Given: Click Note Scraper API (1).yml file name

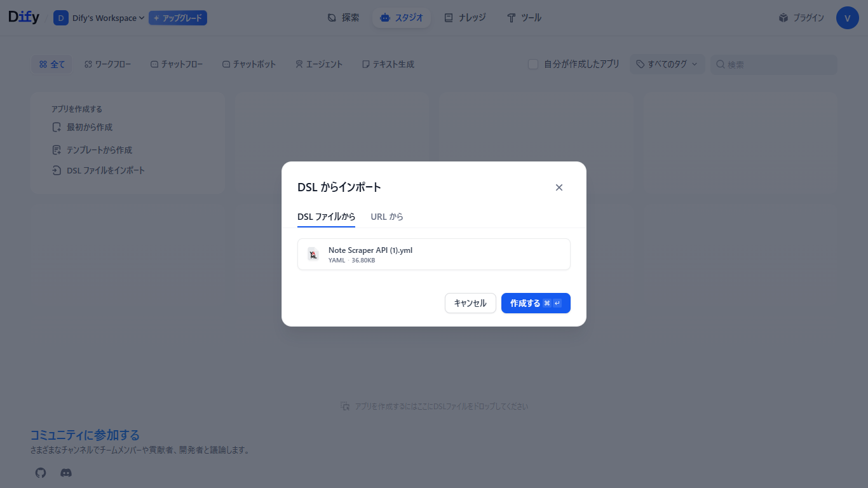Looking at the screenshot, I should (370, 250).
